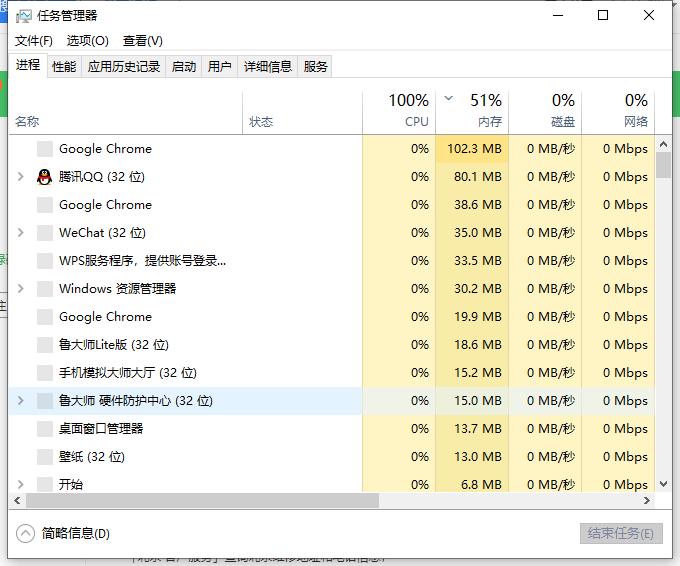Click the icon beside 桌面窗口管理器
This screenshot has width=680, height=566.
pyautogui.click(x=44, y=429)
